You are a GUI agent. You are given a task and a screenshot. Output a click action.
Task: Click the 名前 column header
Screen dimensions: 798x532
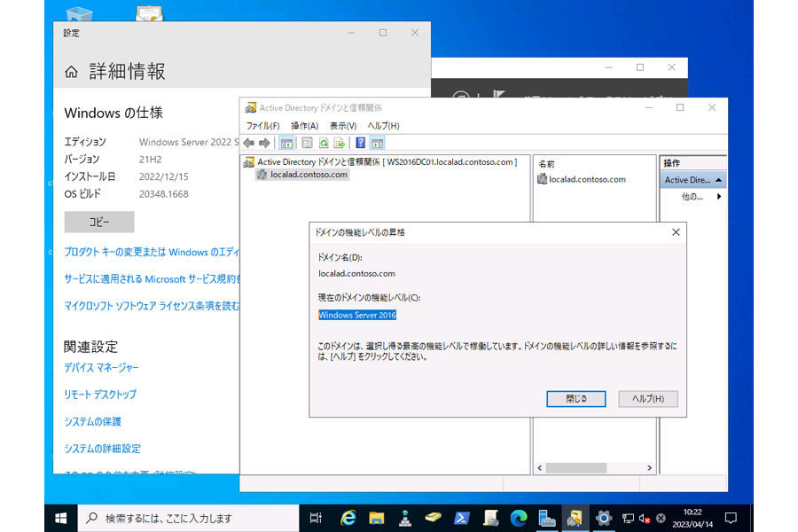point(546,164)
